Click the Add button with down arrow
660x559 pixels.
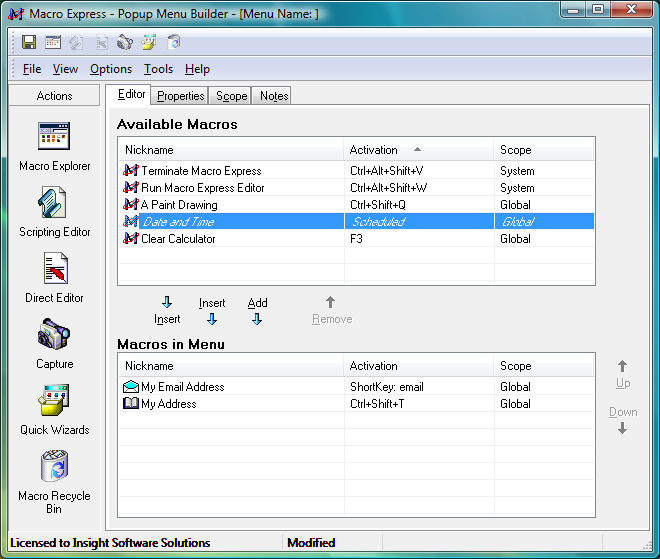click(257, 311)
